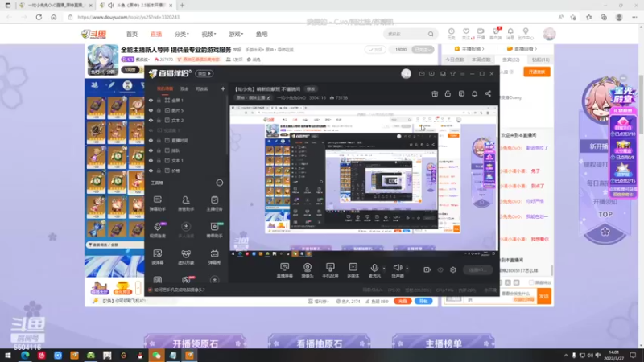
Task: Open 视频 dropdown in Douyu nav
Action: 208,34
